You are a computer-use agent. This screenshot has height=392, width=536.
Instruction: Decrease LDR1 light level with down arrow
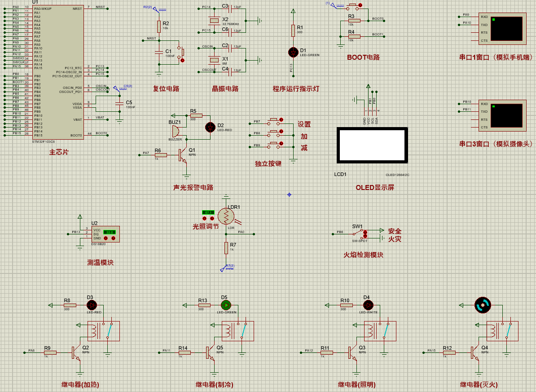(204, 218)
